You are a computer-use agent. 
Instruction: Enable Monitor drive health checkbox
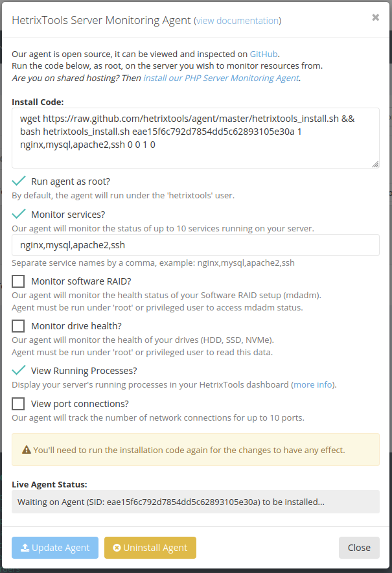tap(18, 326)
